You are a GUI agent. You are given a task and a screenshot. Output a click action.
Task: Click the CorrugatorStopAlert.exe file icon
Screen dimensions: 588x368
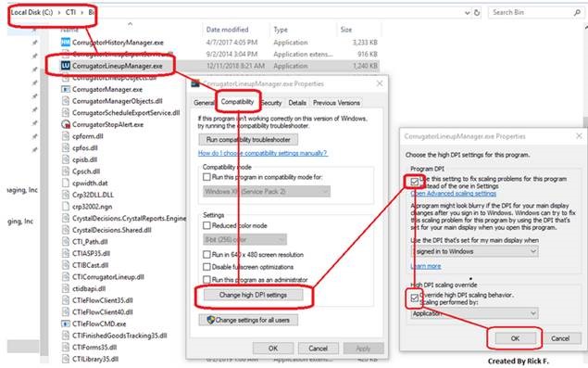click(66, 124)
